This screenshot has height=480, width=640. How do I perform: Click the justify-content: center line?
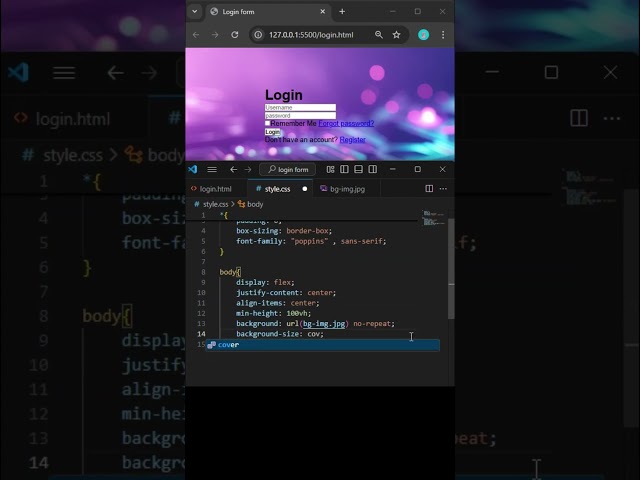tap(286, 293)
